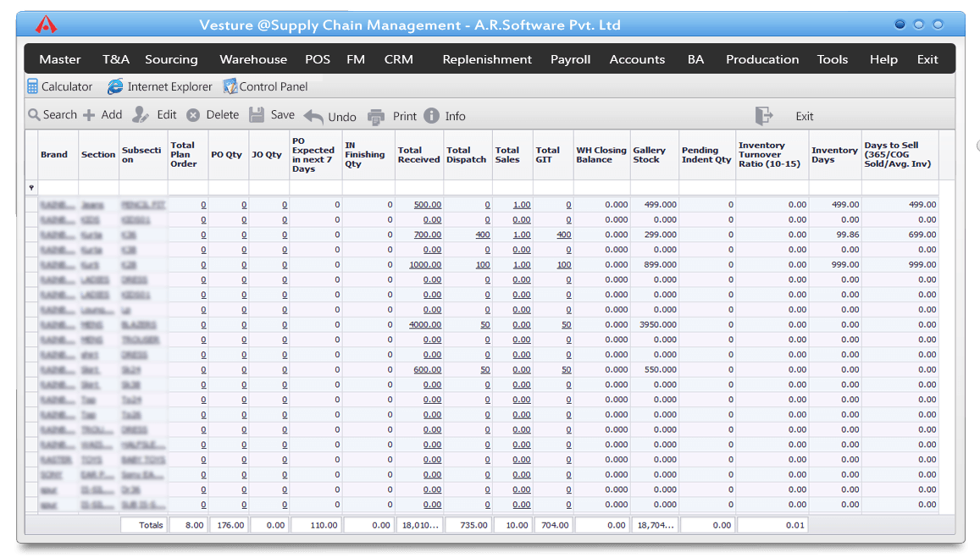The width and height of the screenshot is (980, 558).
Task: Click the Total Received filter cell
Action: coord(419,187)
